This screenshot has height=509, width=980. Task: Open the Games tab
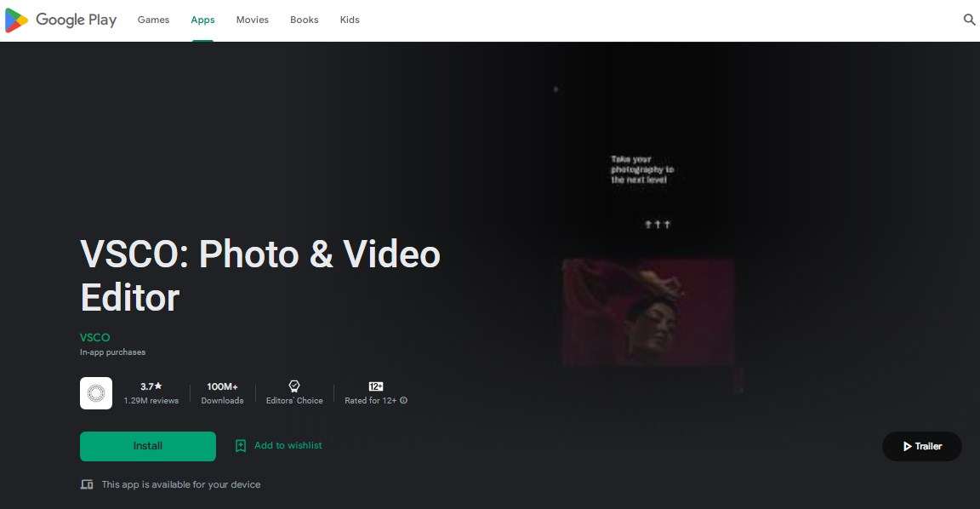pyautogui.click(x=153, y=20)
